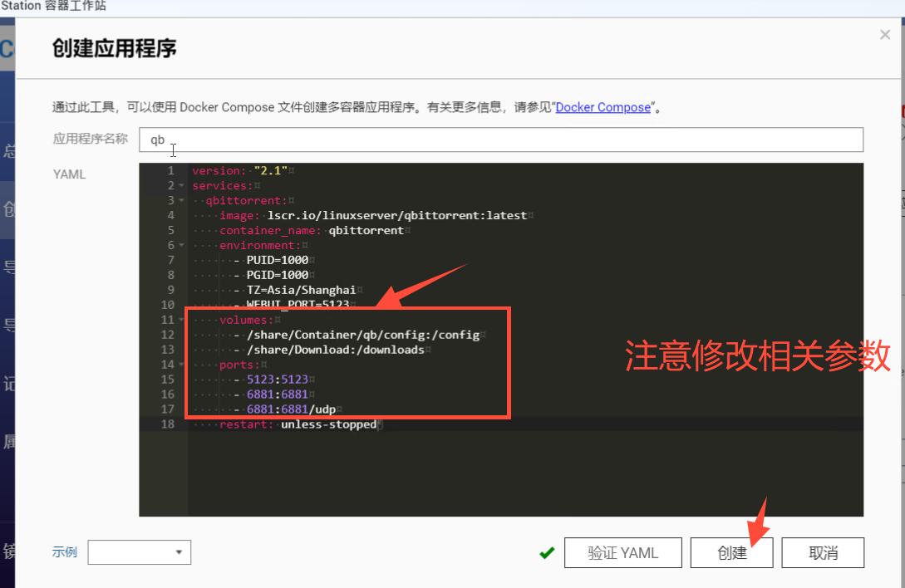Collapse the environment section on line 6

click(180, 245)
